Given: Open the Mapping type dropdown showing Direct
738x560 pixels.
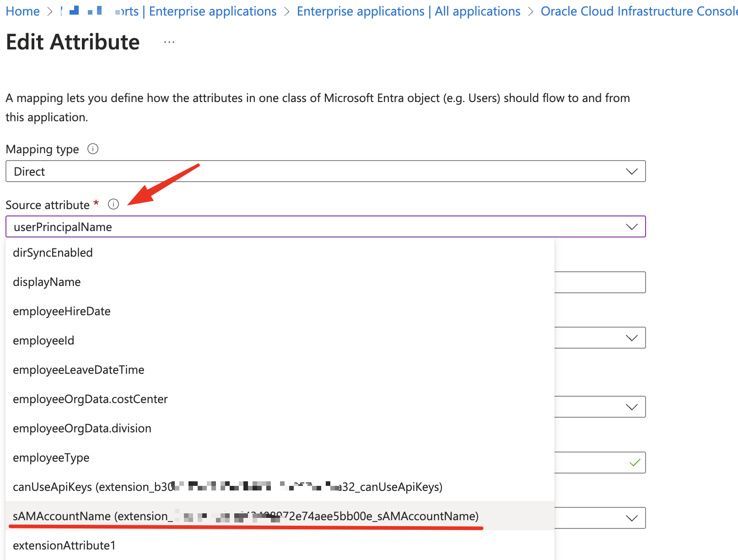Looking at the screenshot, I should coord(326,172).
